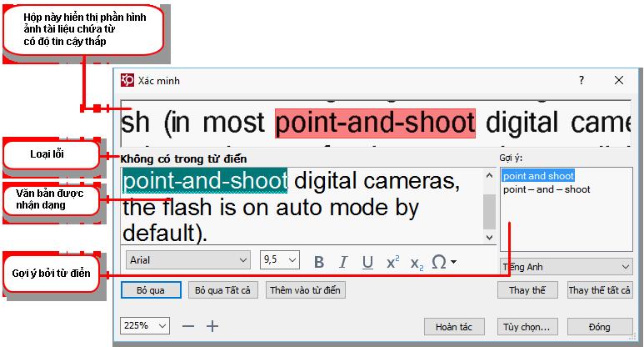This screenshot has width=644, height=347.
Task: Zoom out with the minus icon
Action: pos(188,326)
